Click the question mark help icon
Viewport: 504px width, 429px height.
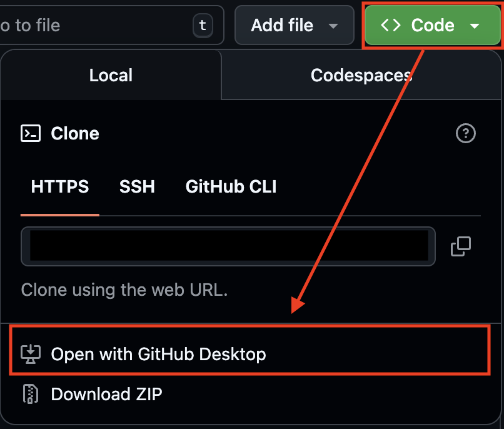(466, 133)
